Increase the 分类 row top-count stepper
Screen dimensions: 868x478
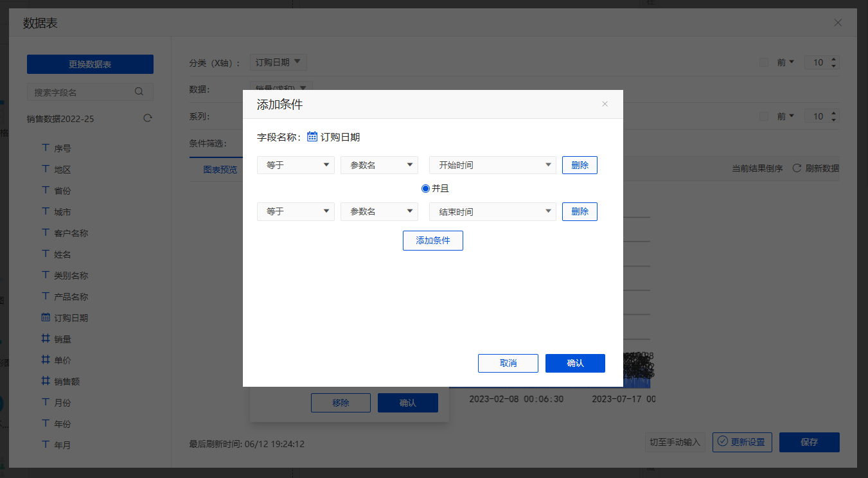(834, 59)
